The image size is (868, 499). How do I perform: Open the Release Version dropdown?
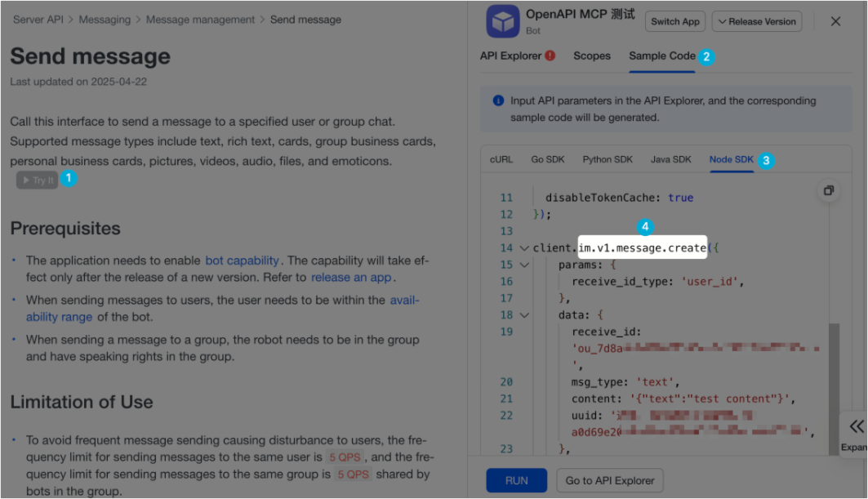coord(756,21)
